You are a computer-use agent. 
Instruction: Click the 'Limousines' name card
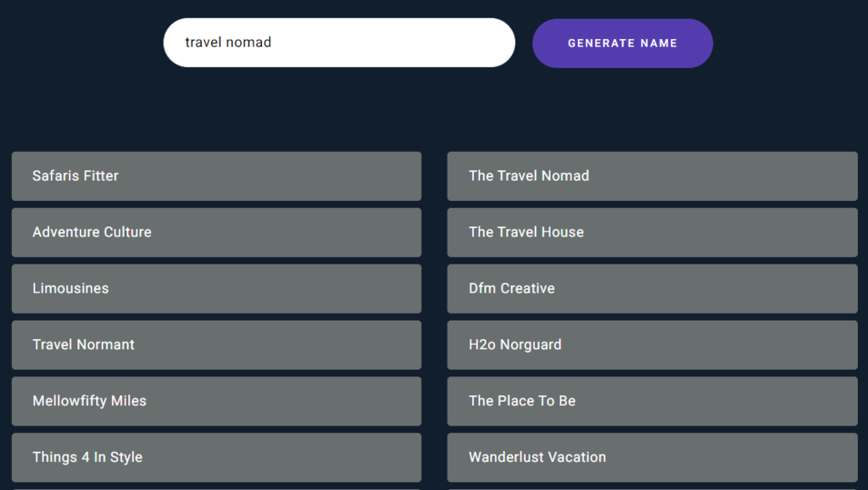point(216,288)
